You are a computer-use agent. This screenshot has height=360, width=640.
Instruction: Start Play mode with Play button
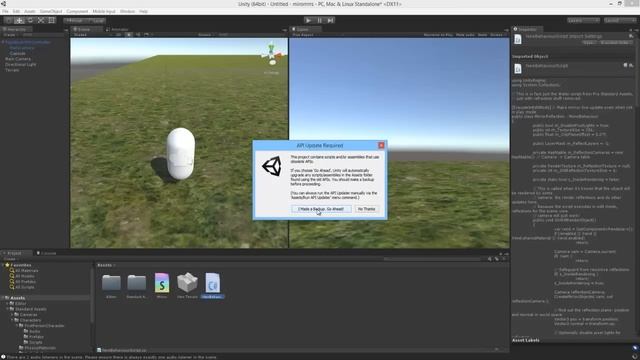[309, 20]
